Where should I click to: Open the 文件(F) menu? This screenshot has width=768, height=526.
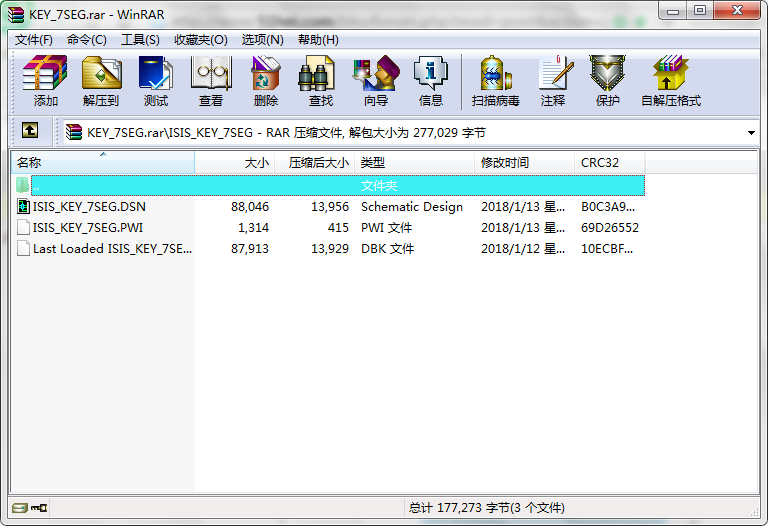click(34, 40)
